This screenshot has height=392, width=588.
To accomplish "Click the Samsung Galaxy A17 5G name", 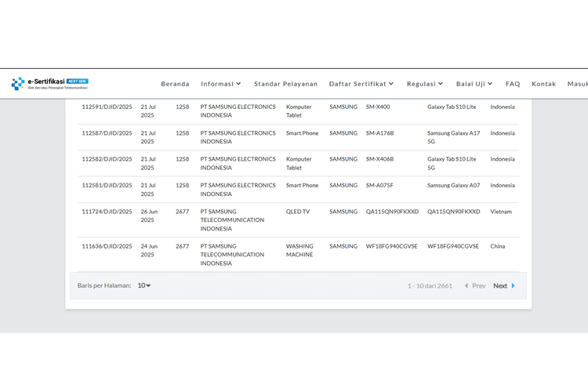I will (x=453, y=137).
